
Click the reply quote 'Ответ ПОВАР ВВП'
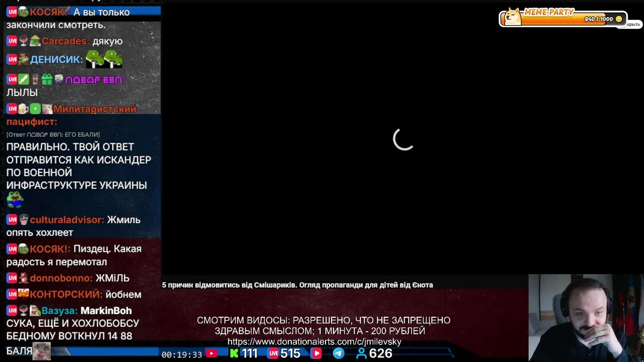pyautogui.click(x=53, y=135)
